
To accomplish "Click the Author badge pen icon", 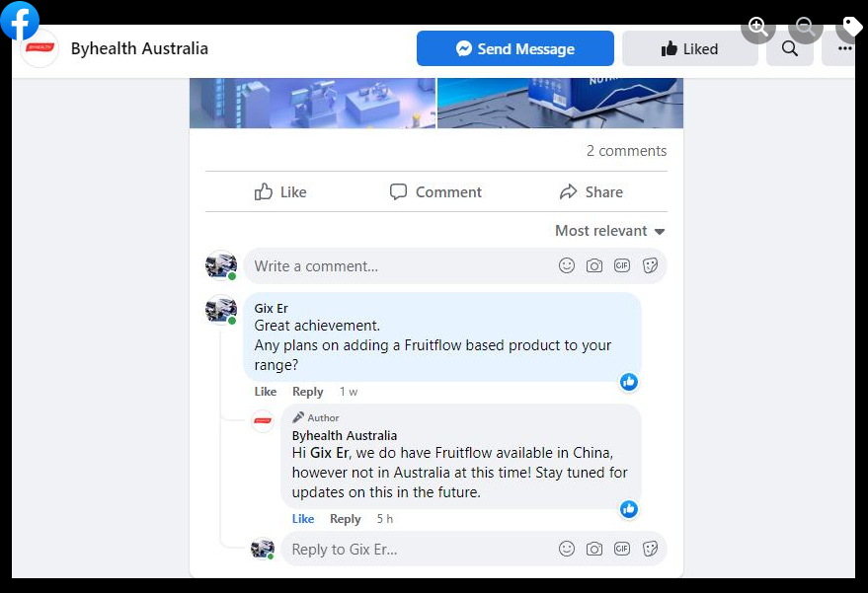I will tap(298, 417).
